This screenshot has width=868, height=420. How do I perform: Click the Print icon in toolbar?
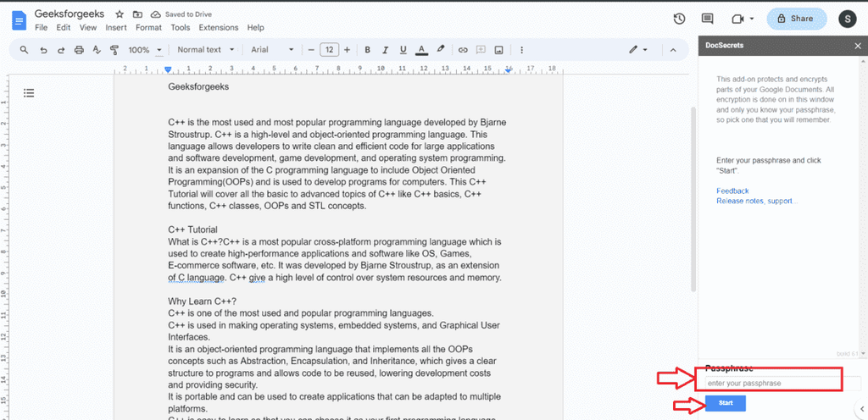point(79,50)
